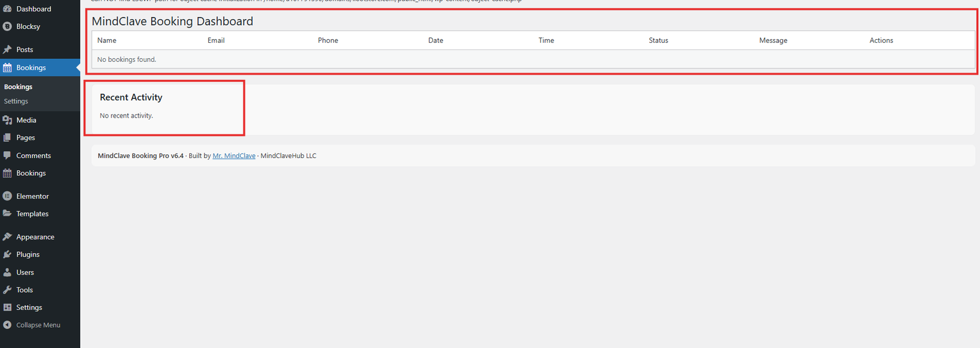Click the Status column header
The image size is (980, 348).
(x=658, y=40)
